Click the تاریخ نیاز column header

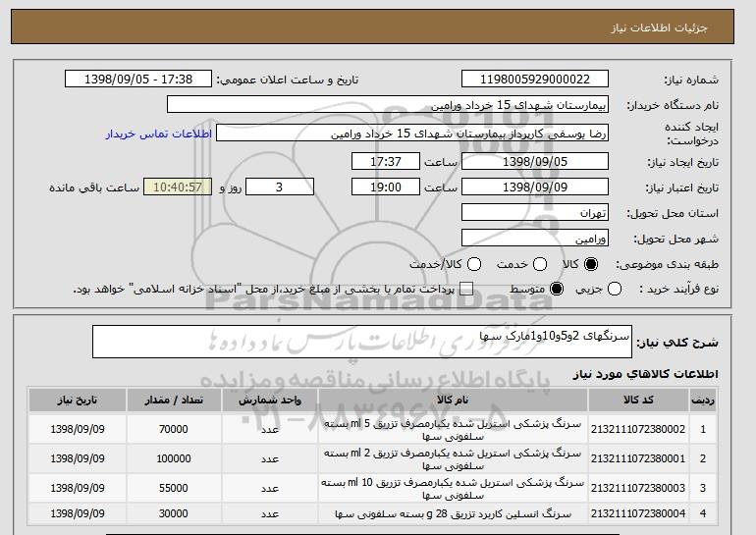click(78, 401)
